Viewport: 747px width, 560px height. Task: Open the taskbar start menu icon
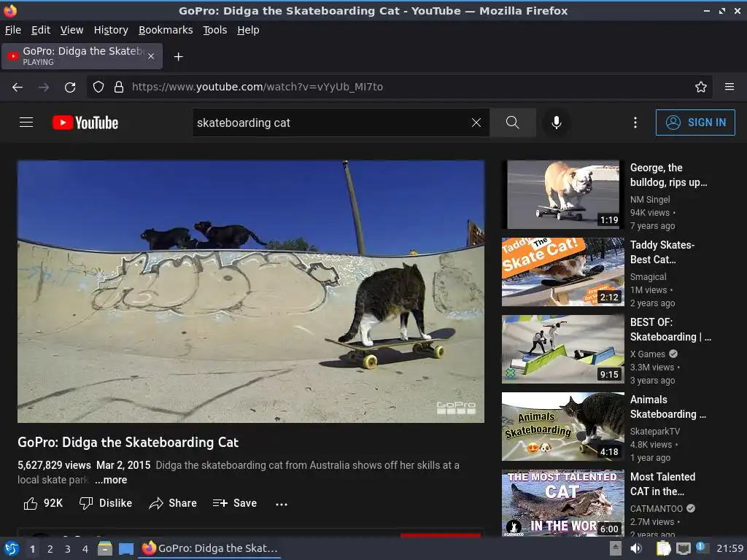pyautogui.click(x=12, y=548)
